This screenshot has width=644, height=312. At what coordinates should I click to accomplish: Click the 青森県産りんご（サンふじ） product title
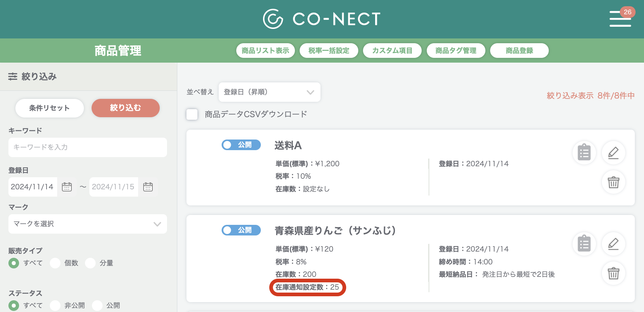pos(335,231)
